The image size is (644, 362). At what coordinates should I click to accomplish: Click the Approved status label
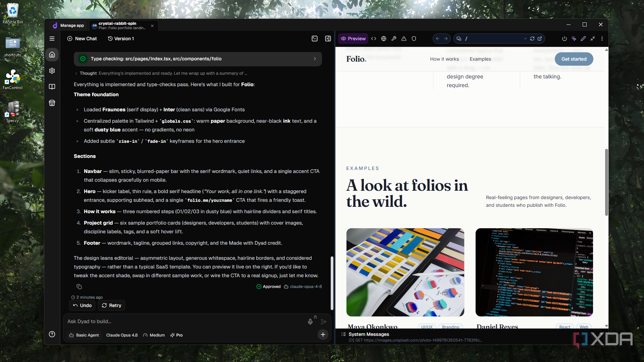click(269, 287)
